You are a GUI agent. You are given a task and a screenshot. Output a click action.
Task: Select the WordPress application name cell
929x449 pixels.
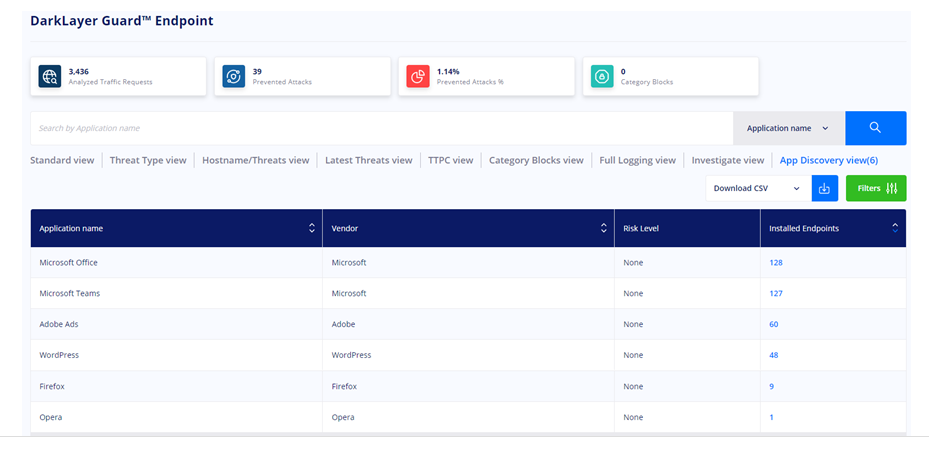pos(177,355)
